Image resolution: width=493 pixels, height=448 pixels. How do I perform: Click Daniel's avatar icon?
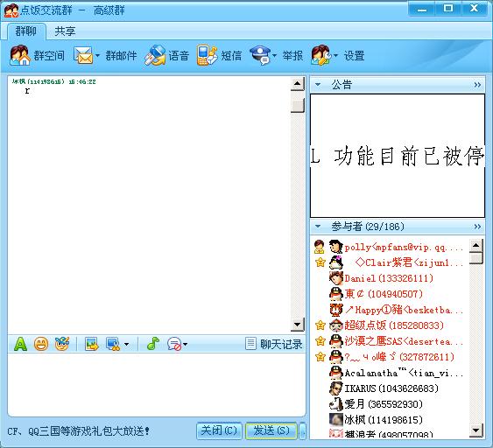[335, 278]
